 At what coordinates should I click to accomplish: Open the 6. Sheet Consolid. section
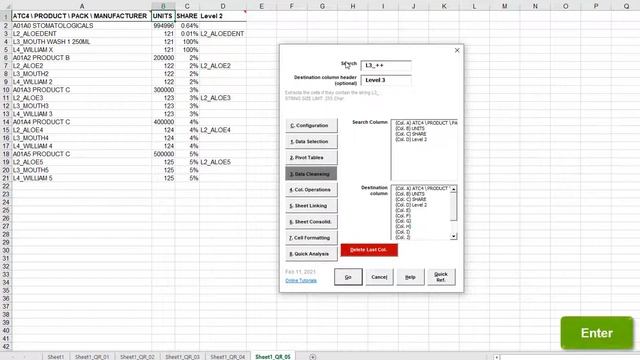click(311, 222)
